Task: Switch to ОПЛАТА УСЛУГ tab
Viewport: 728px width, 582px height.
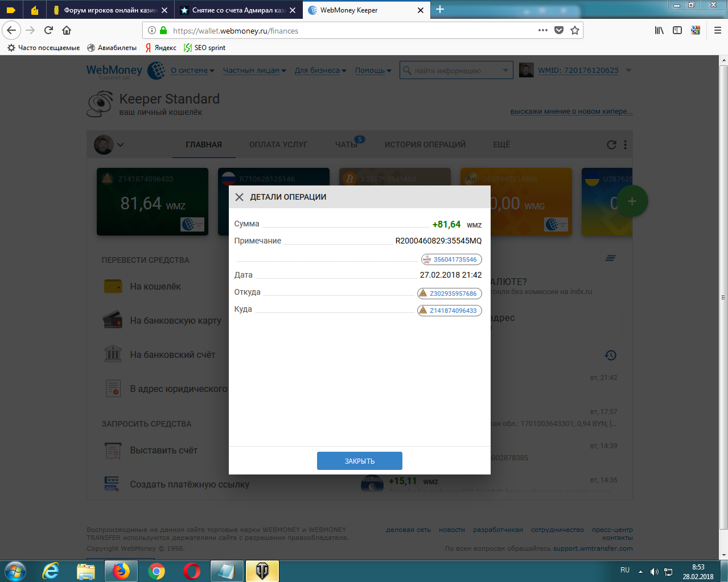Action: click(278, 145)
